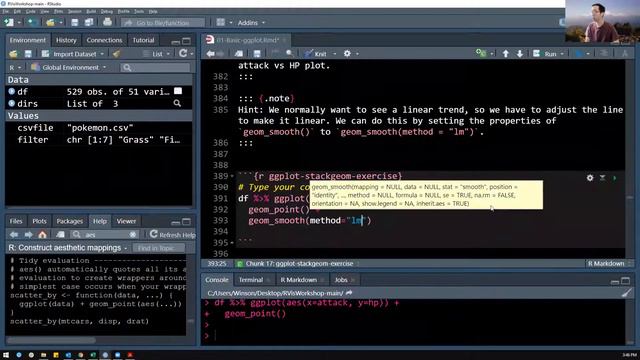This screenshot has height=360, width=640.
Task: Click the Run button in editor toolbar
Action: tap(545, 53)
